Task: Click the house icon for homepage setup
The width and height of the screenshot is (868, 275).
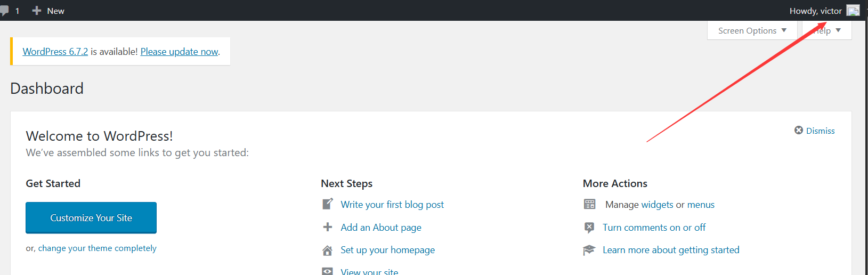Action: coord(328,250)
